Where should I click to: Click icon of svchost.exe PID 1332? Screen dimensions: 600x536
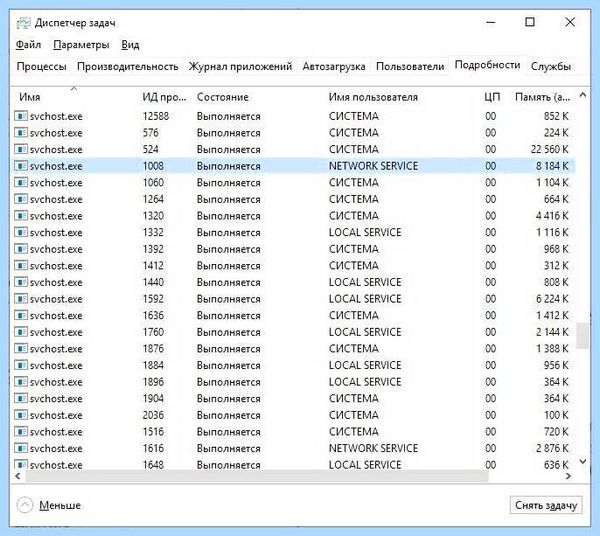21,232
